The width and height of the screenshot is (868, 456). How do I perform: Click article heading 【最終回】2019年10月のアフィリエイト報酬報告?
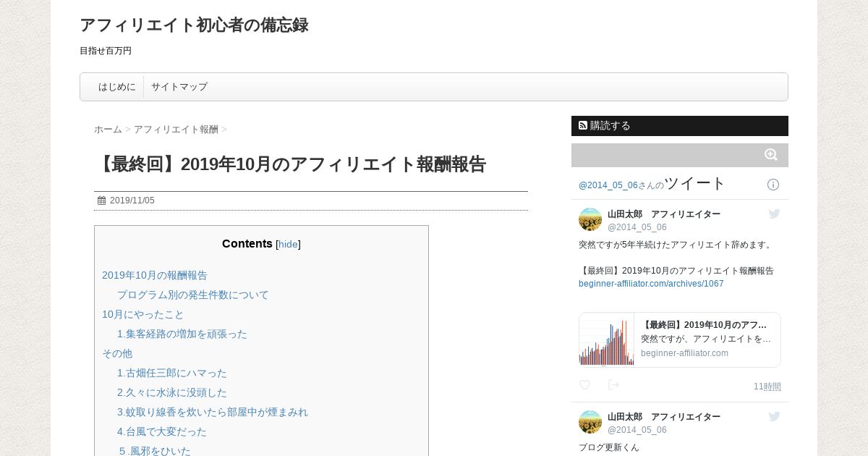coord(290,164)
